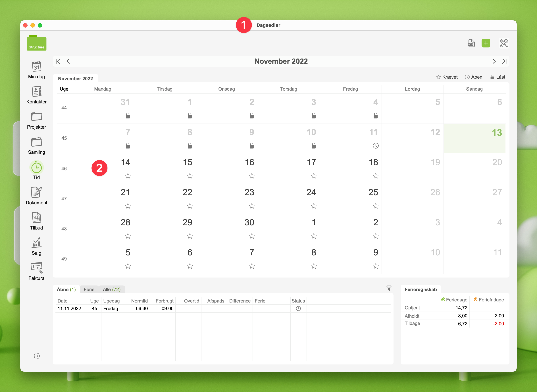The height and width of the screenshot is (392, 537).
Task: Go to previous month with left chevron
Action: pyautogui.click(x=68, y=61)
